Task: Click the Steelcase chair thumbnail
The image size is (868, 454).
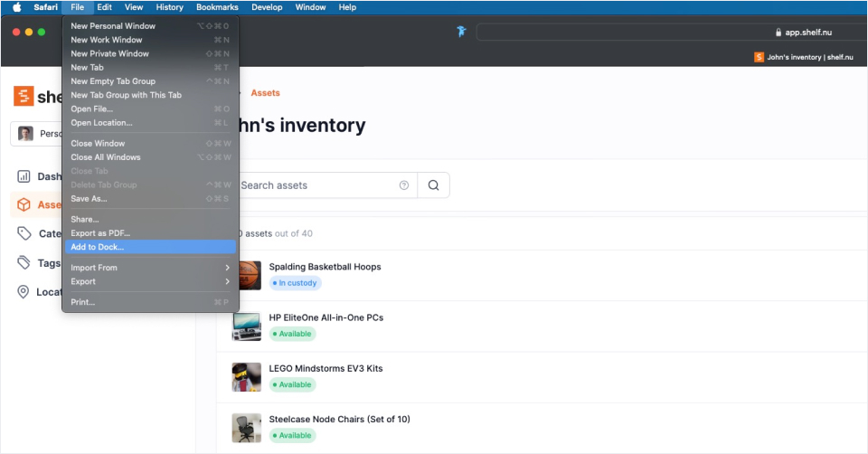Action: tap(246, 428)
